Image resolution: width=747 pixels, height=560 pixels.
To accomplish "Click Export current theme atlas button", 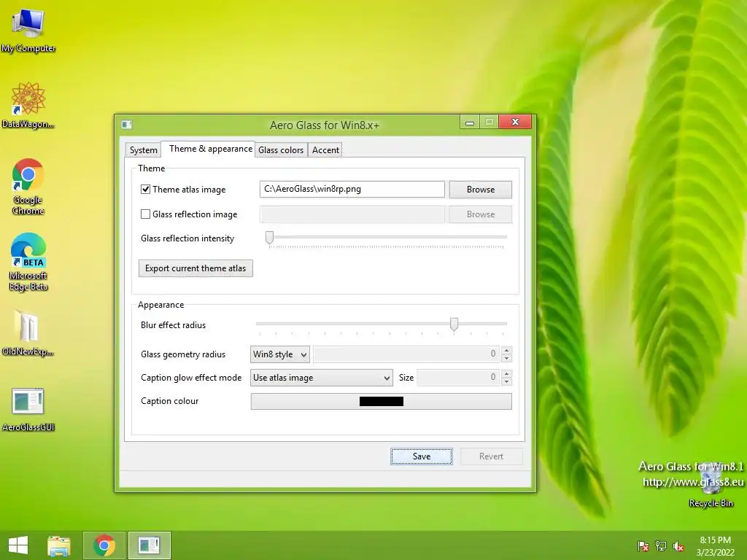I will pyautogui.click(x=196, y=268).
